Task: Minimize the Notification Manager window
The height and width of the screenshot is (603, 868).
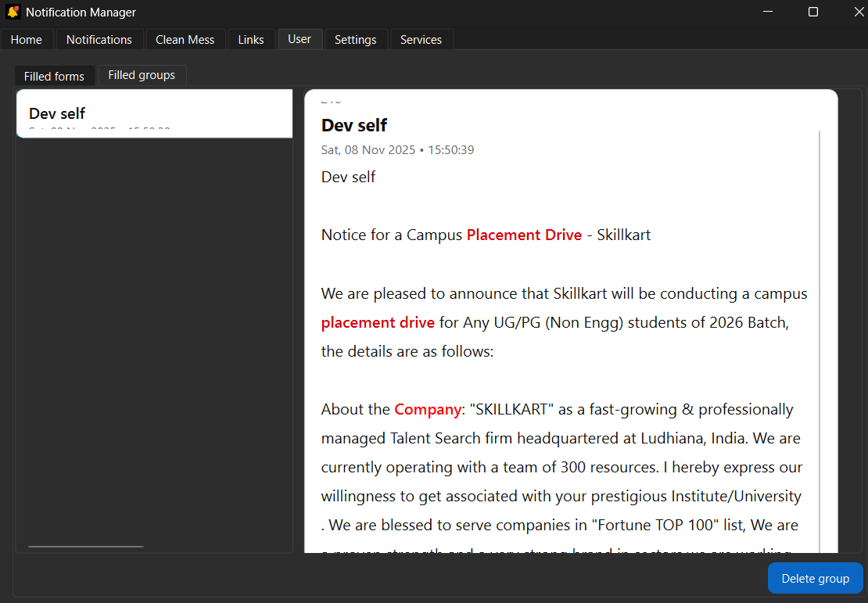Action: [768, 12]
